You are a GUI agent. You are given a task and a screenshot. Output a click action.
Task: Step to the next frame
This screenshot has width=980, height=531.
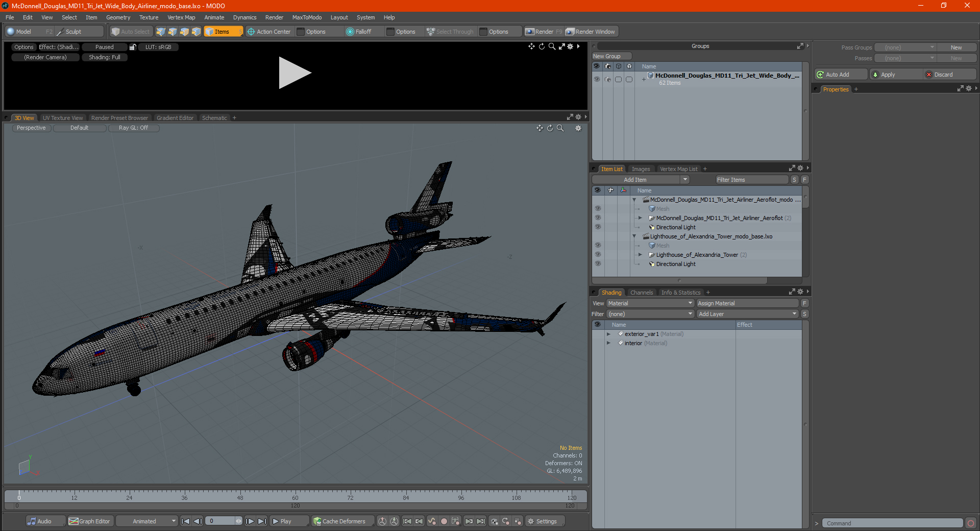tap(250, 521)
